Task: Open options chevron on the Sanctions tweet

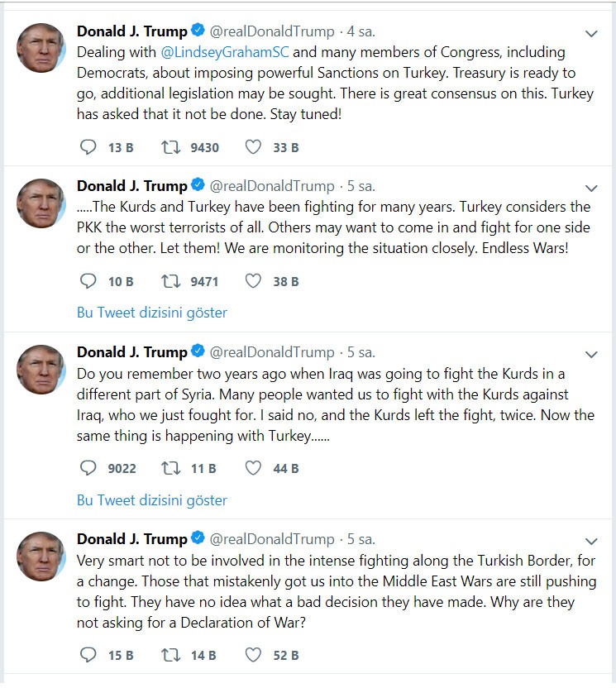Action: point(591,34)
